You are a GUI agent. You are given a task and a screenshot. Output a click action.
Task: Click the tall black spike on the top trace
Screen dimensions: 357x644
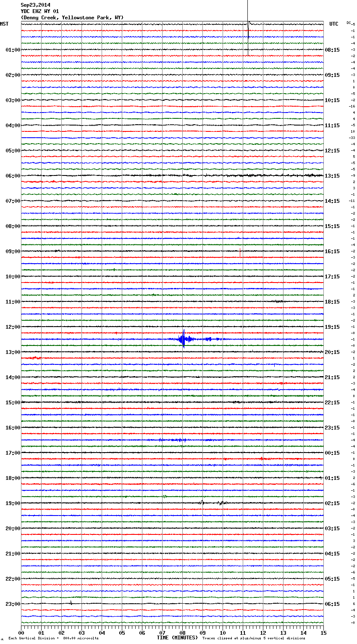(x=248, y=28)
